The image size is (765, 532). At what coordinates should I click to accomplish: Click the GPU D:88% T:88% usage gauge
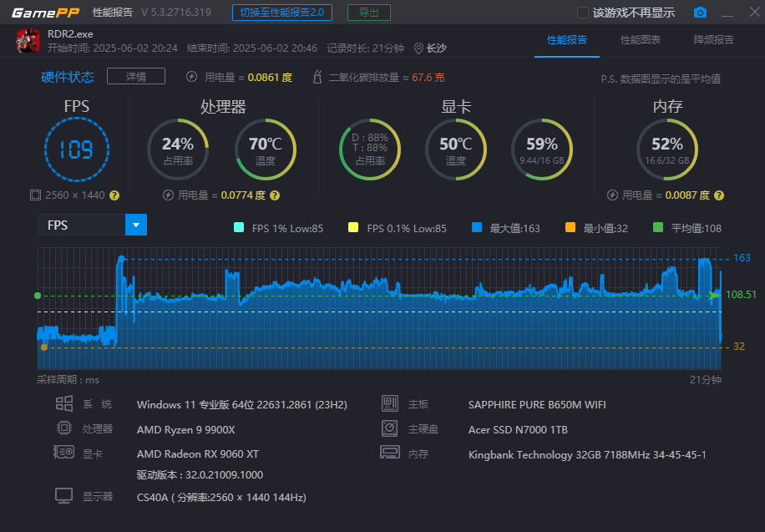click(370, 149)
